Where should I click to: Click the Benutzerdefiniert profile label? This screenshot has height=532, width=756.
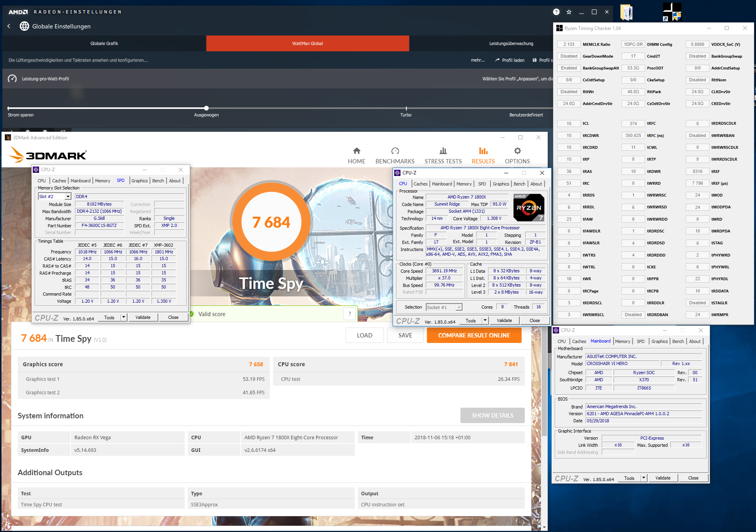coord(526,115)
